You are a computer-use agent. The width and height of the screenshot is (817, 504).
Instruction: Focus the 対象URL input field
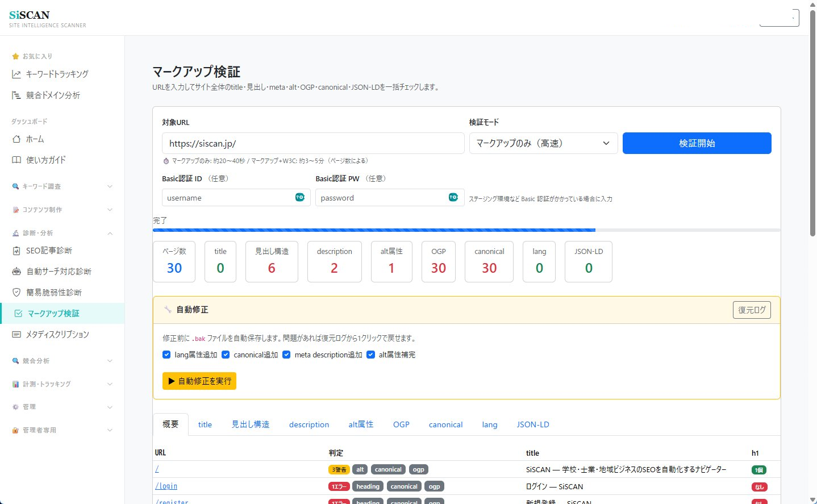[313, 143]
